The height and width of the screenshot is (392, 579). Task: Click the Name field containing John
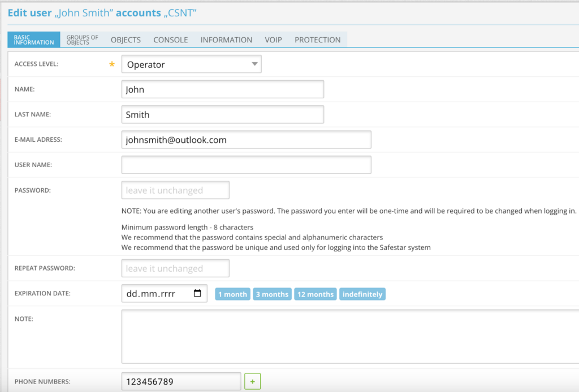tap(222, 89)
